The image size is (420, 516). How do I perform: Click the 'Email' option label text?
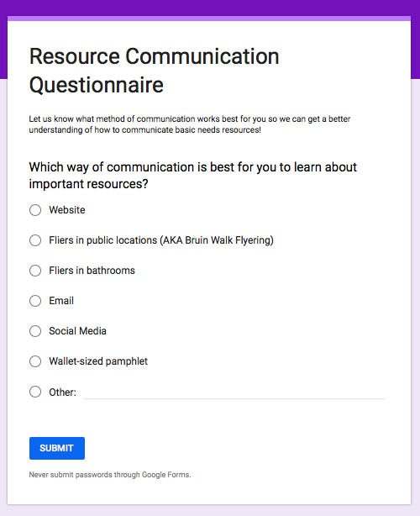point(61,301)
